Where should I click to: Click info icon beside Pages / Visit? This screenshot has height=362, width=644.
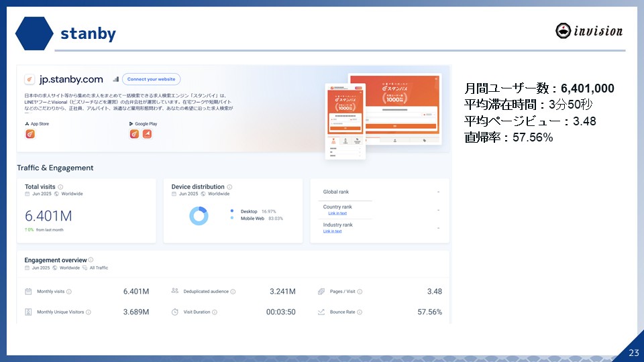click(360, 292)
